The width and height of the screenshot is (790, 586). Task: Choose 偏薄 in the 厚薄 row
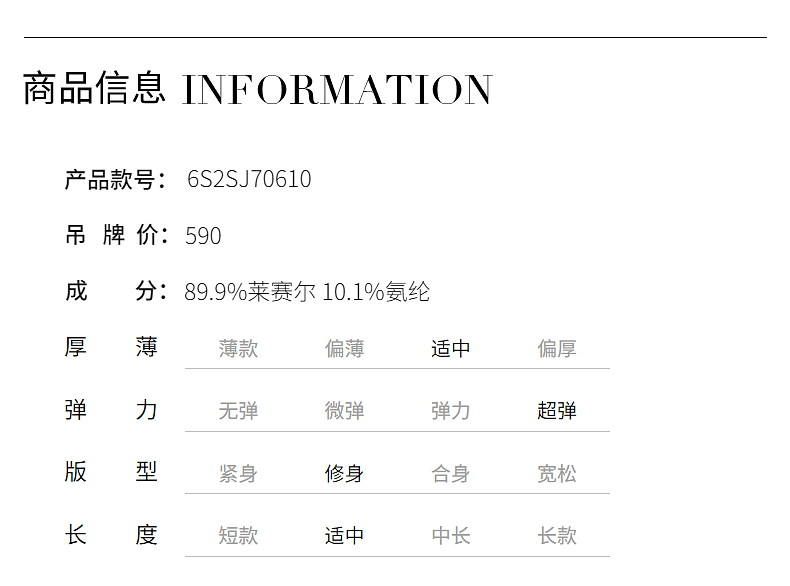344,349
